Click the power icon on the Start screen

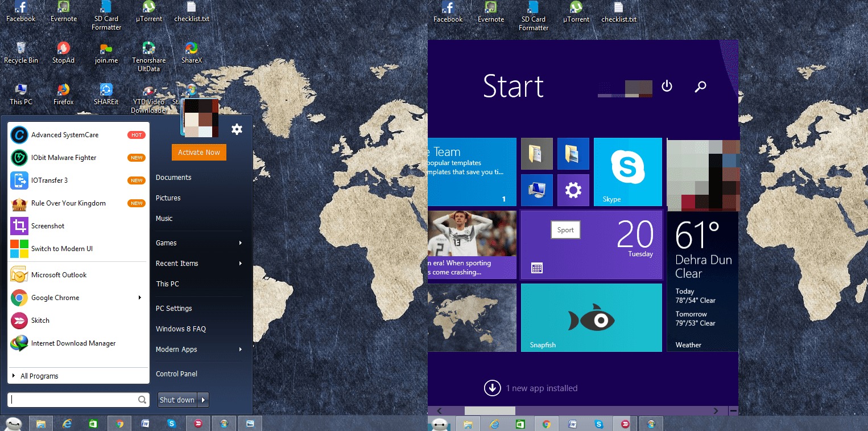667,86
